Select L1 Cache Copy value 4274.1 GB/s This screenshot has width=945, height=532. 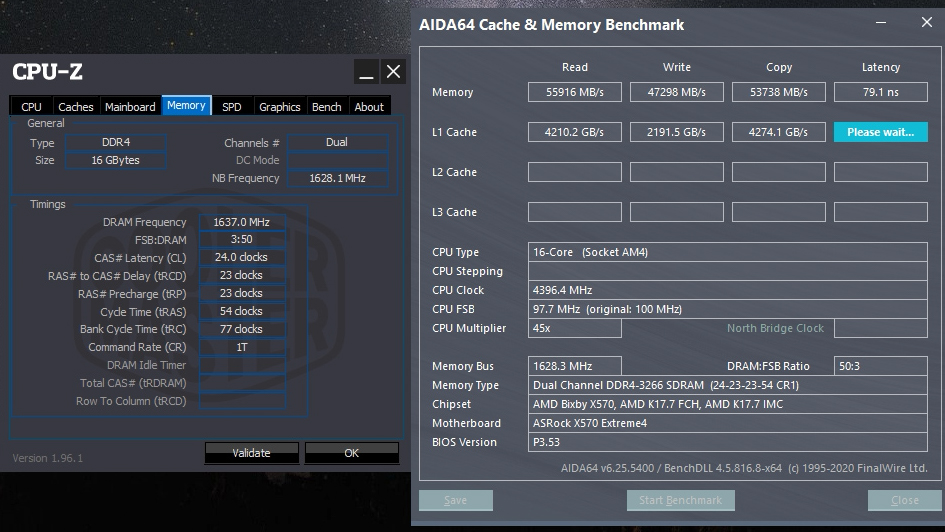[x=779, y=132]
